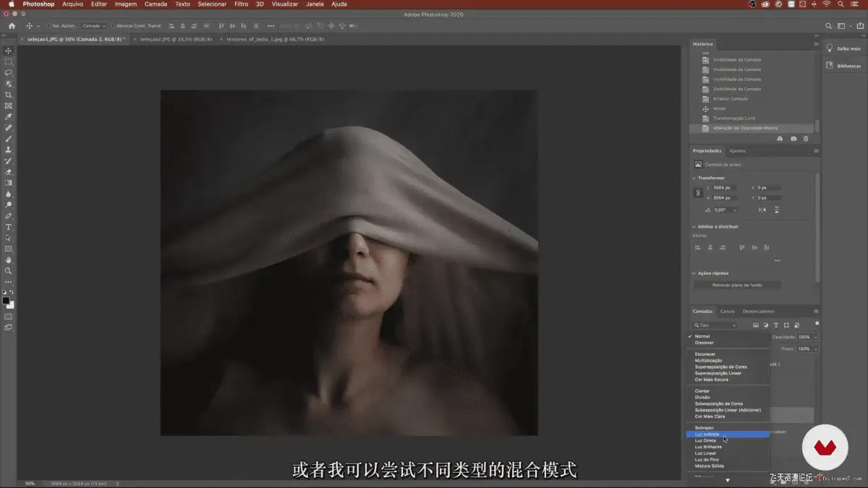This screenshot has width=868, height=488.
Task: Switch to Ajustes panel tab
Action: tap(737, 150)
